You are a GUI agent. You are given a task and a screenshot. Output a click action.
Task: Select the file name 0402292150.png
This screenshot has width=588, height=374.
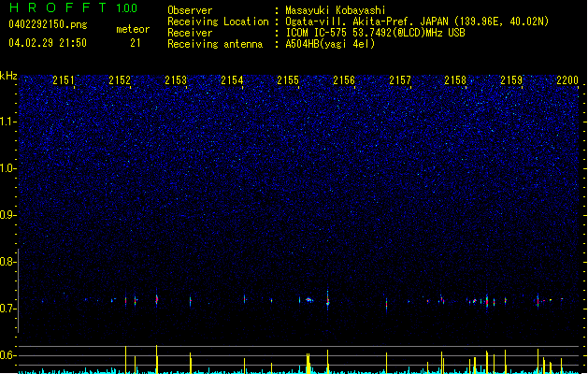point(48,24)
